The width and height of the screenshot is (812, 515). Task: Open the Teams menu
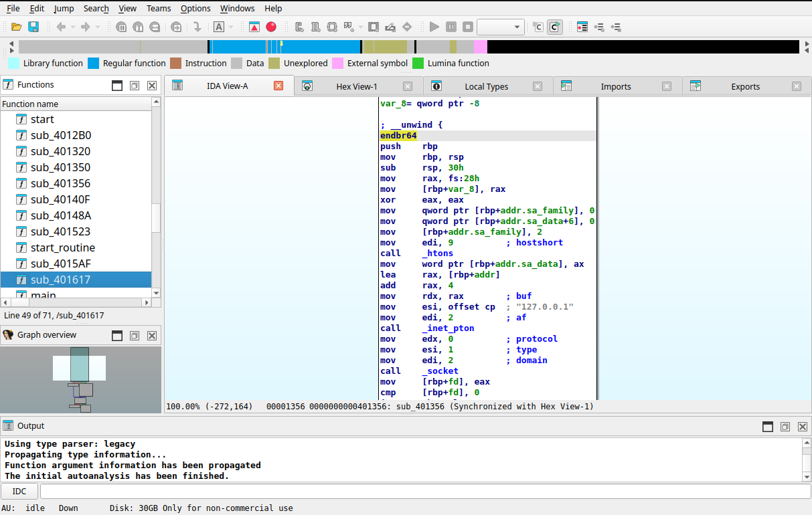point(159,8)
